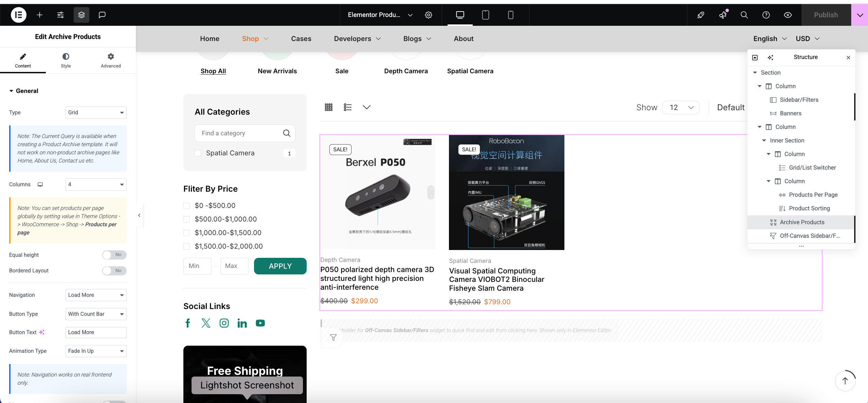Switch to the Style tab

point(66,61)
